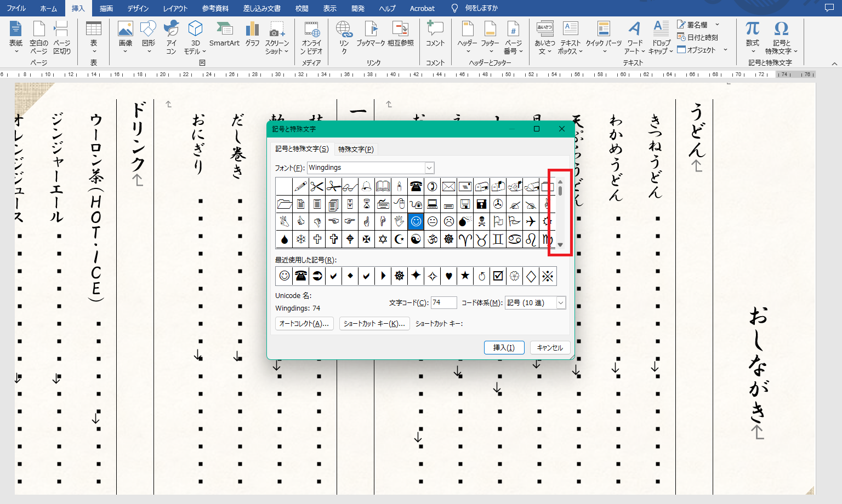Insert 日付と時刻 date and time
The width and height of the screenshot is (842, 504).
(697, 37)
